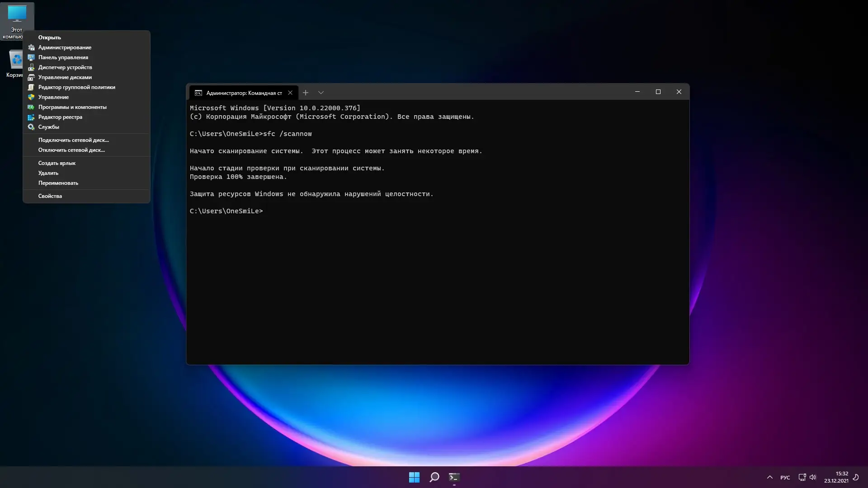Viewport: 868px width, 488px height.
Task: Open Редактор реестра menu entry
Action: click(x=60, y=117)
